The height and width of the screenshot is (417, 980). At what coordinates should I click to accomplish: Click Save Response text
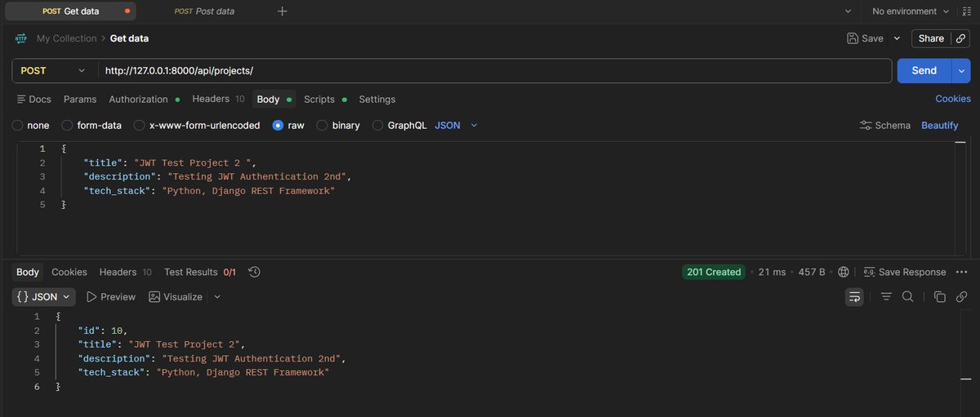912,273
